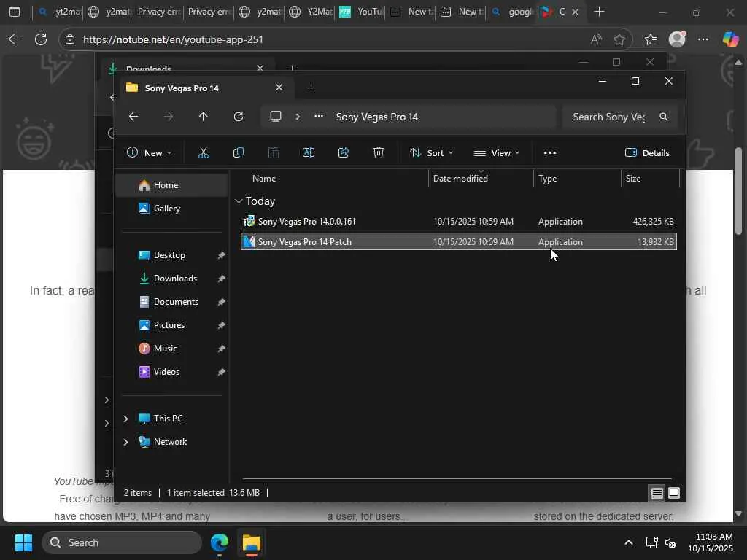Close the Sony Vegas Pro 14 tab
This screenshot has height=560, width=747.
pyautogui.click(x=279, y=87)
